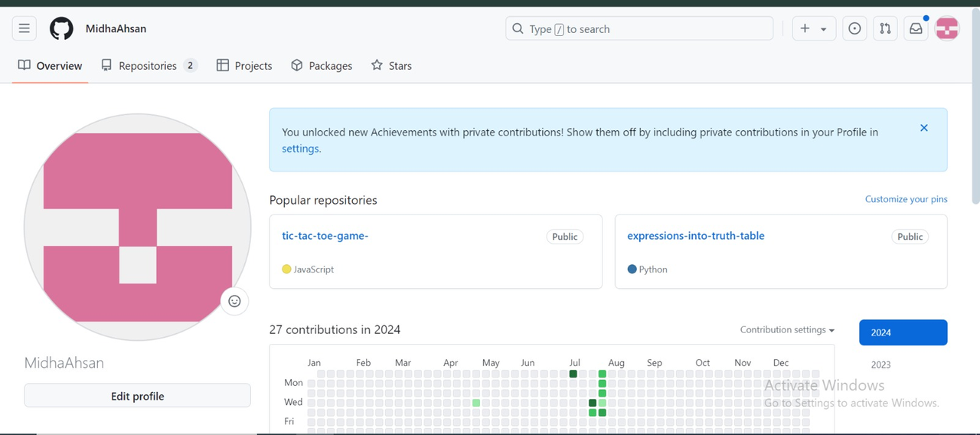Open the Customize your pins link

point(906,199)
